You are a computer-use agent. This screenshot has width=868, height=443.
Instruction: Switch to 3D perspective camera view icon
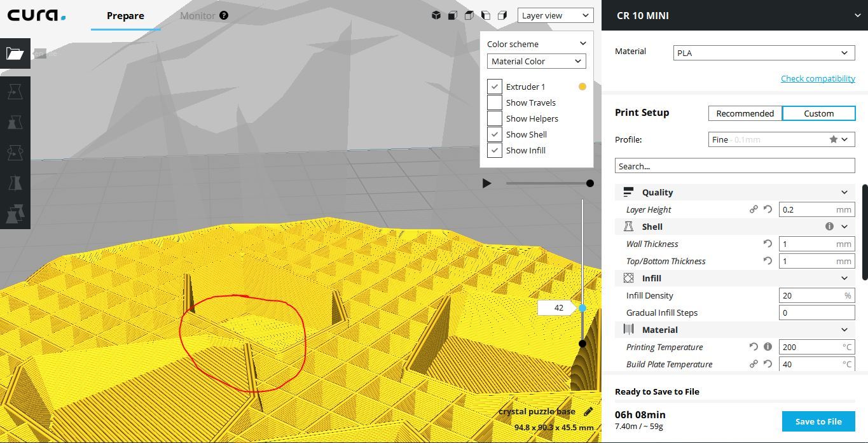[x=436, y=15]
